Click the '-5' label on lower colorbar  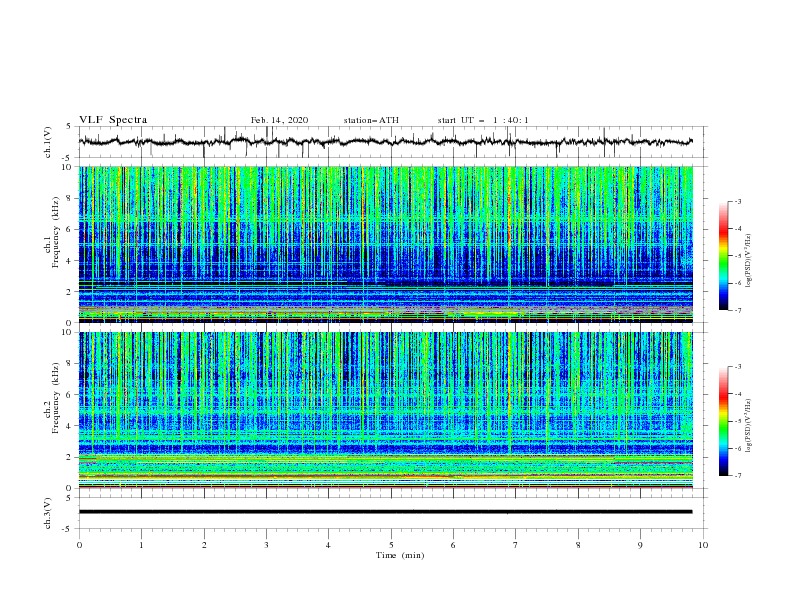pos(737,421)
